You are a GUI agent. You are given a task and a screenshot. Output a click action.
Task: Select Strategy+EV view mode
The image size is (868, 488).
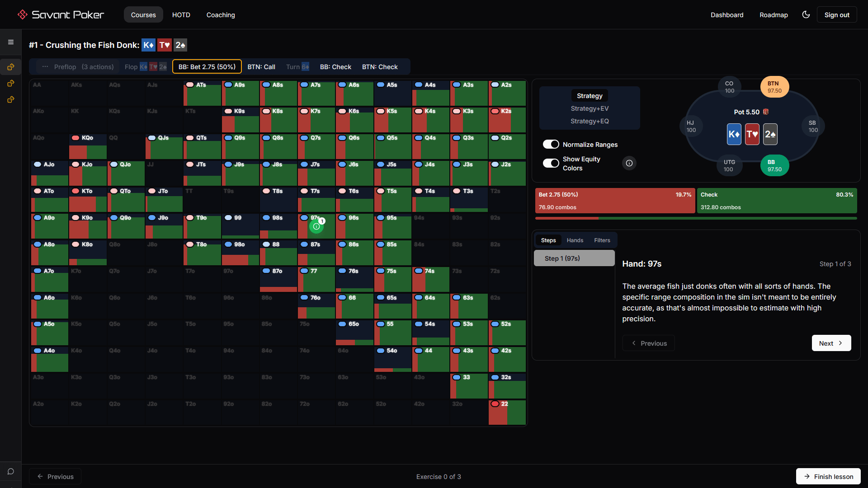point(589,108)
